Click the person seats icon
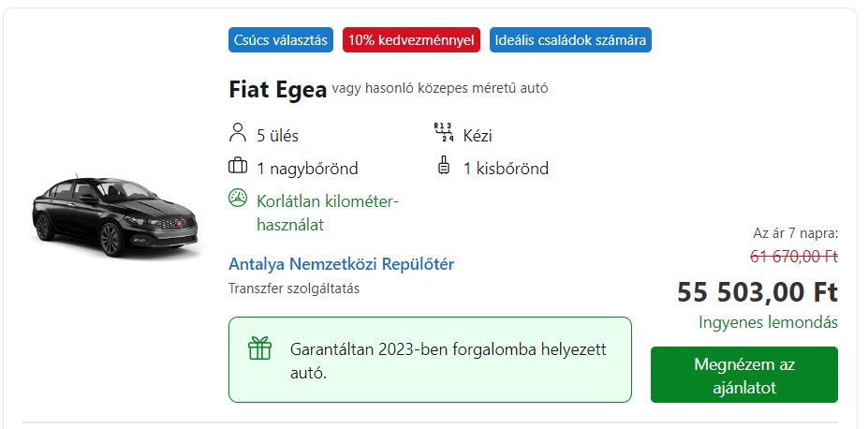 238,133
